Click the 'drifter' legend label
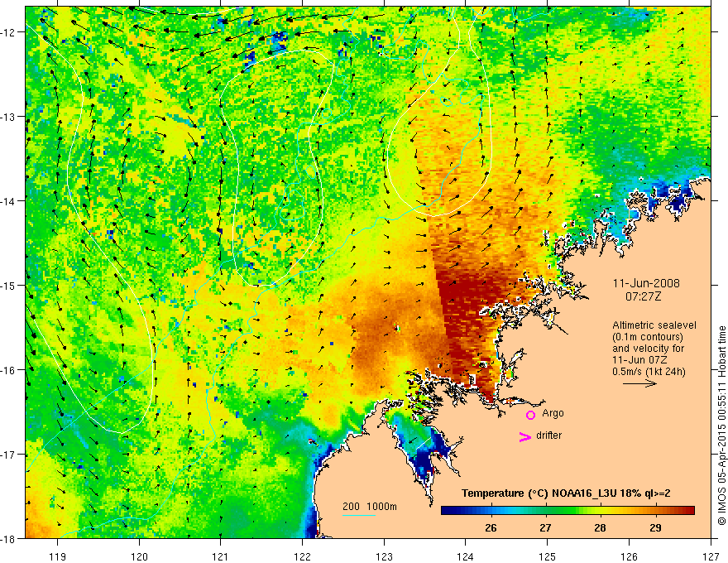Image resolution: width=728 pixels, height=563 pixels. point(548,435)
